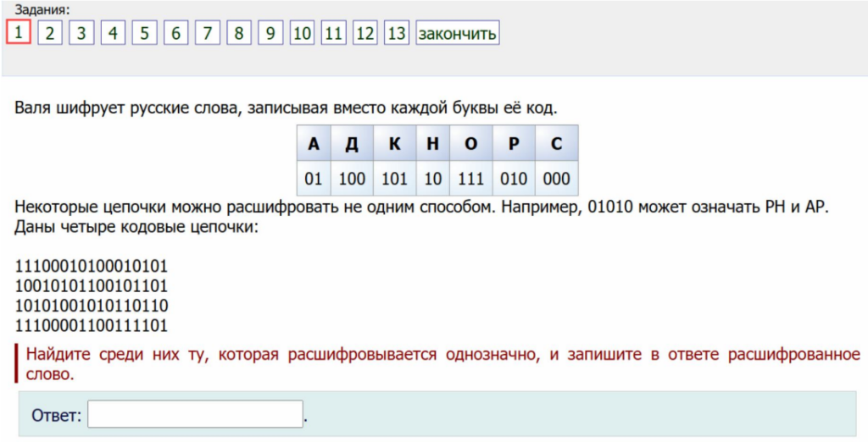Viewport: 868px width, 442px height.
Task: Click the закончить button to finish
Action: (457, 33)
